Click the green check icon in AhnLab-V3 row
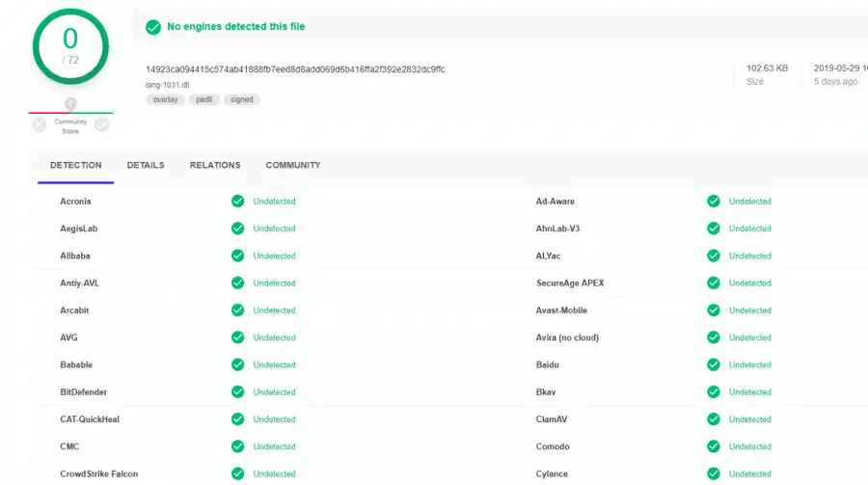 (x=714, y=229)
